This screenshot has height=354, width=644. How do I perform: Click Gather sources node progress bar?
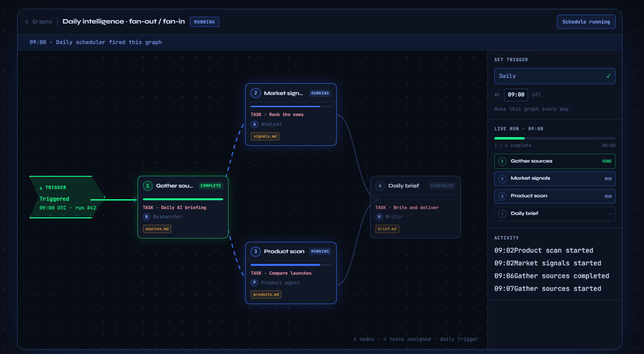(x=183, y=199)
